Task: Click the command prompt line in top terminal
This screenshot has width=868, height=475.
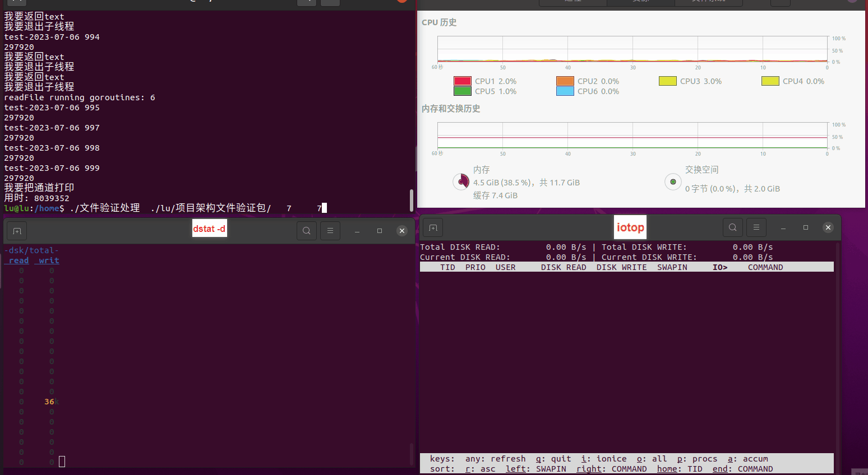Action: tap(168, 208)
